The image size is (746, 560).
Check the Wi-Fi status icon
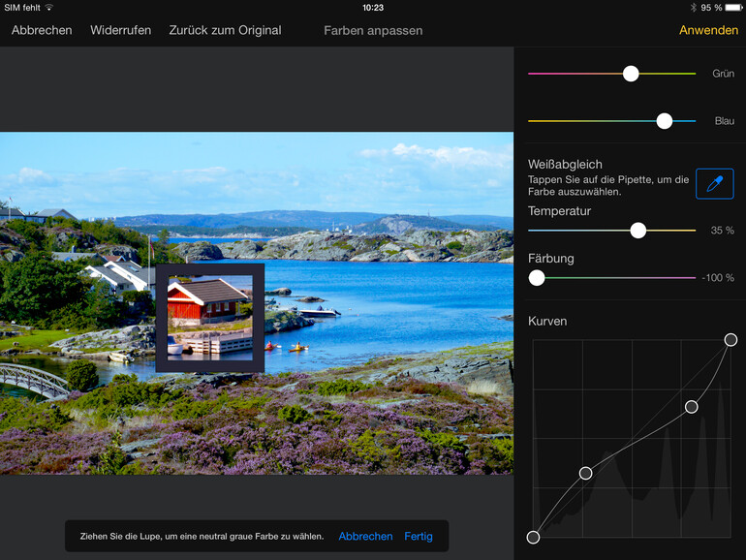[49, 8]
